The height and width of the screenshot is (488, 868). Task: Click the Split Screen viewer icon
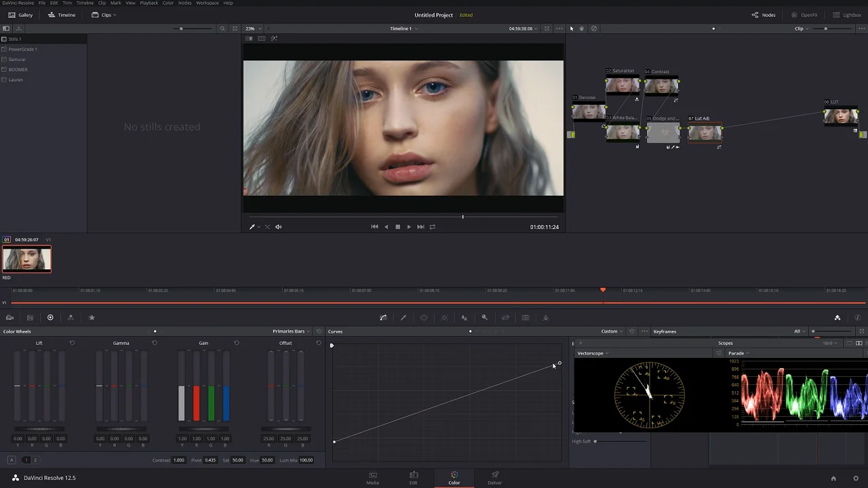pyautogui.click(x=261, y=39)
